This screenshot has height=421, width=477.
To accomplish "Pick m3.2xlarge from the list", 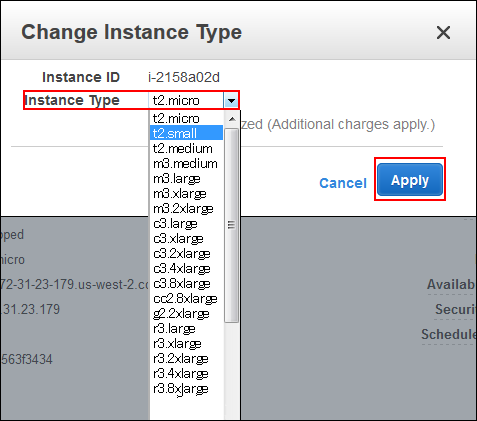I will [186, 208].
